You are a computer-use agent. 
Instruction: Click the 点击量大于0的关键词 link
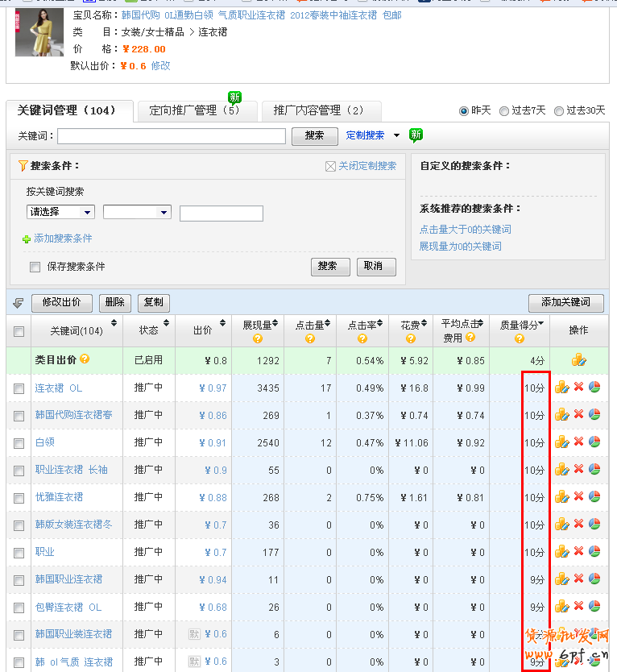click(x=465, y=230)
